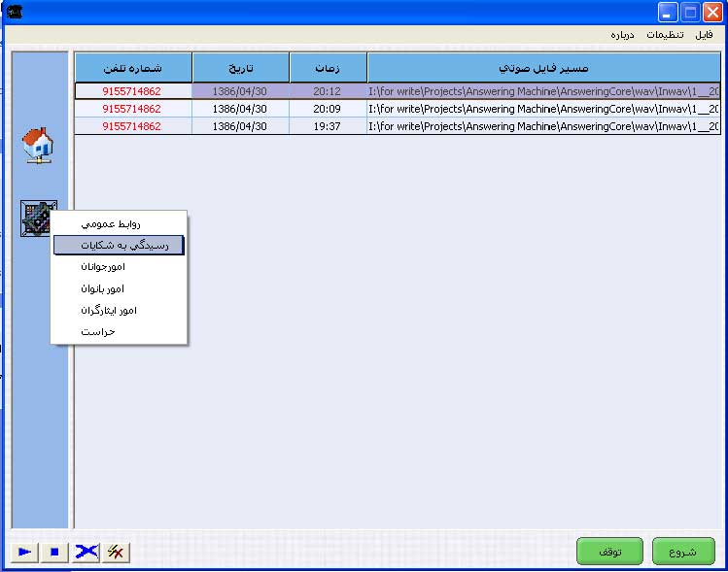Select phone number in the 20:09 row
This screenshot has height=572, width=728.
tap(133, 109)
